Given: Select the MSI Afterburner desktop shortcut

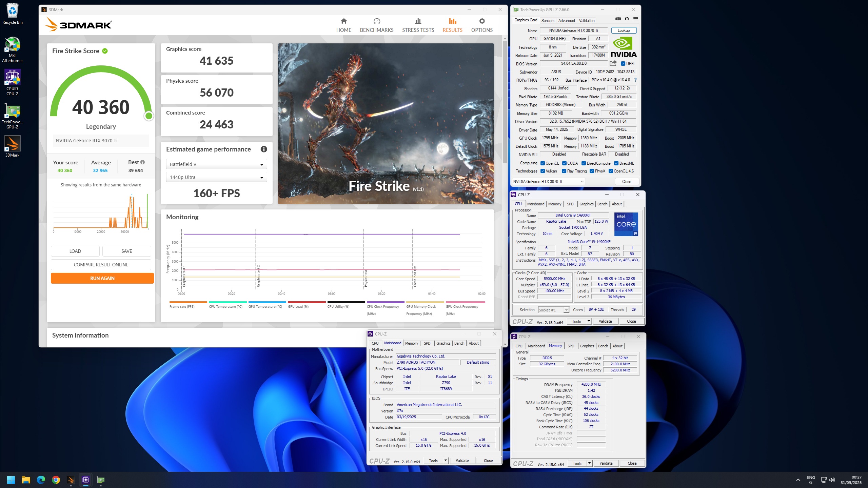Looking at the screenshot, I should coord(12,50).
